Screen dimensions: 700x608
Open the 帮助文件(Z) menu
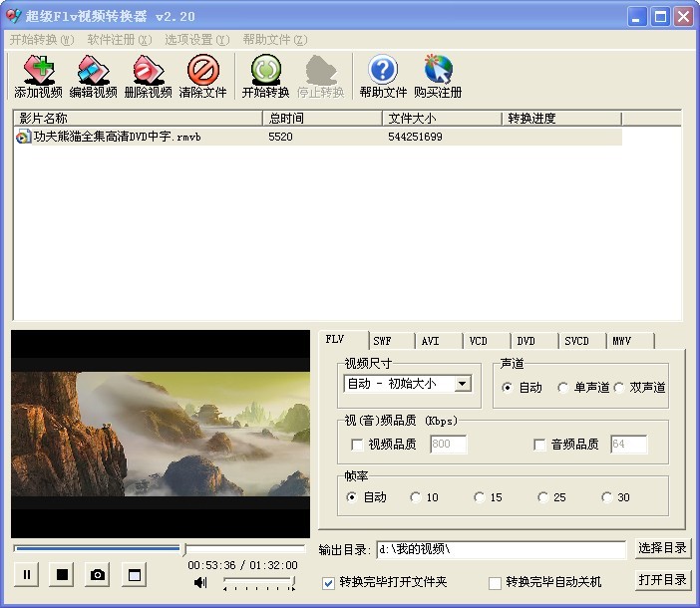(275, 40)
